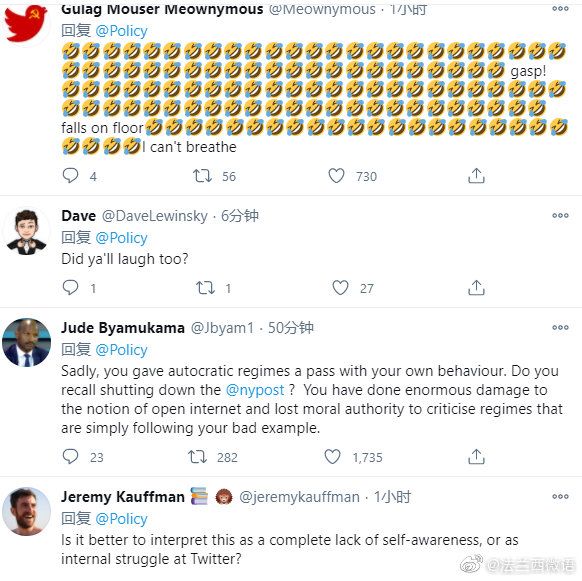Retweet the laughing emoji tweet with 56 retweets

(202, 176)
